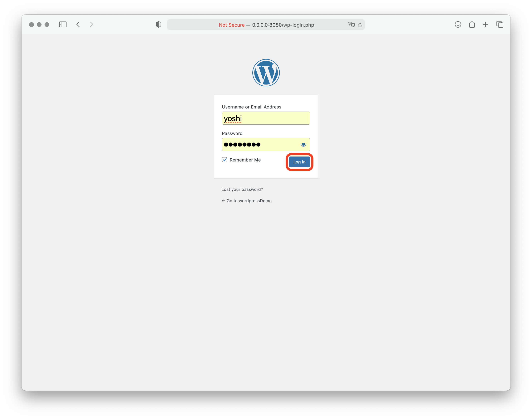
Task: Open the Lost your password link
Action: (242, 189)
